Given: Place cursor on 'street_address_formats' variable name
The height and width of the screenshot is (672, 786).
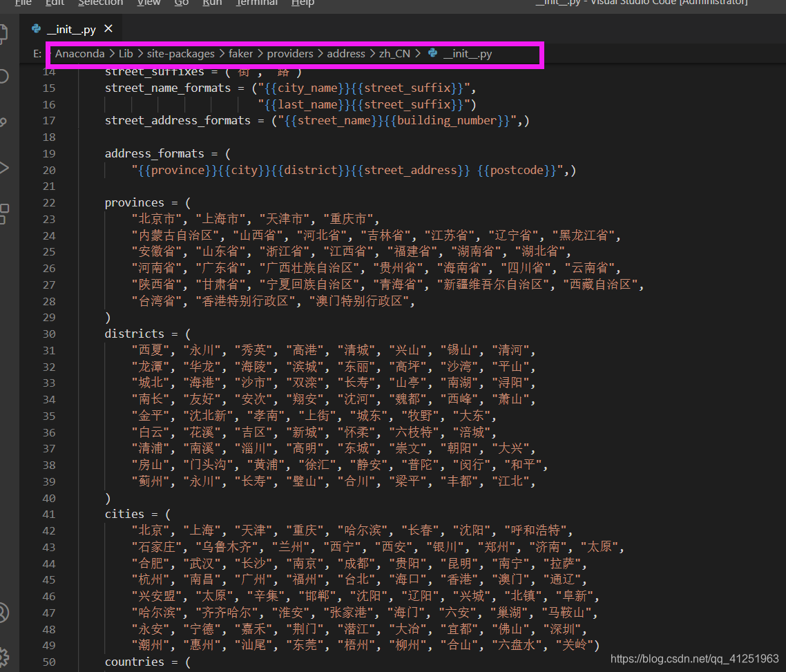Looking at the screenshot, I should (178, 121).
